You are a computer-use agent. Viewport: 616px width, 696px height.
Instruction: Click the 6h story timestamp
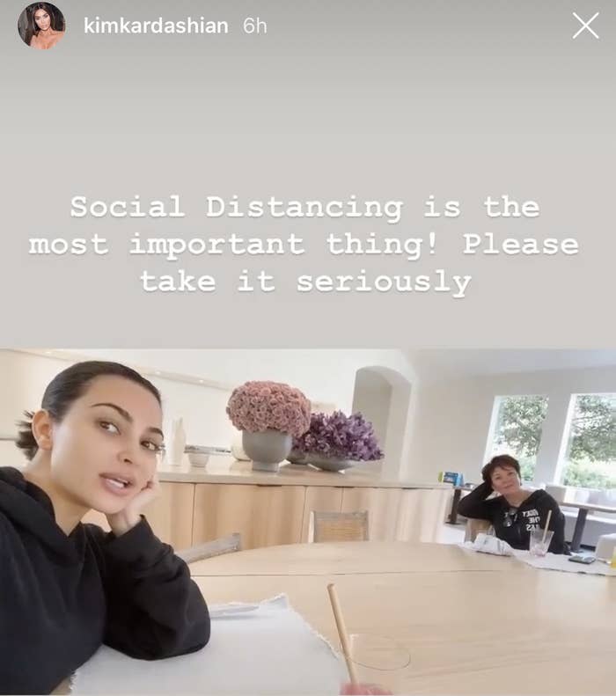point(254,26)
